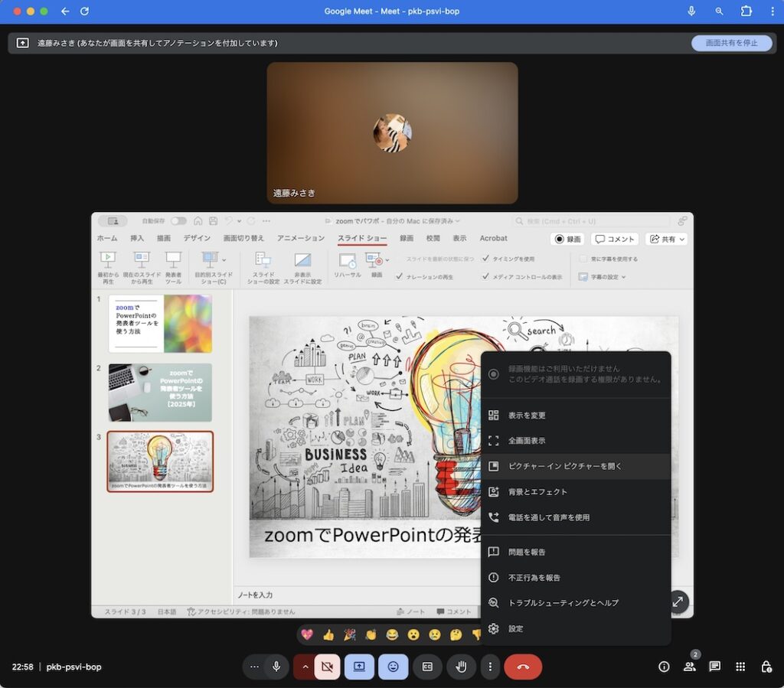Open 背景とエフェクト menu item
Image resolution: width=784 pixels, height=688 pixels.
[x=576, y=491]
